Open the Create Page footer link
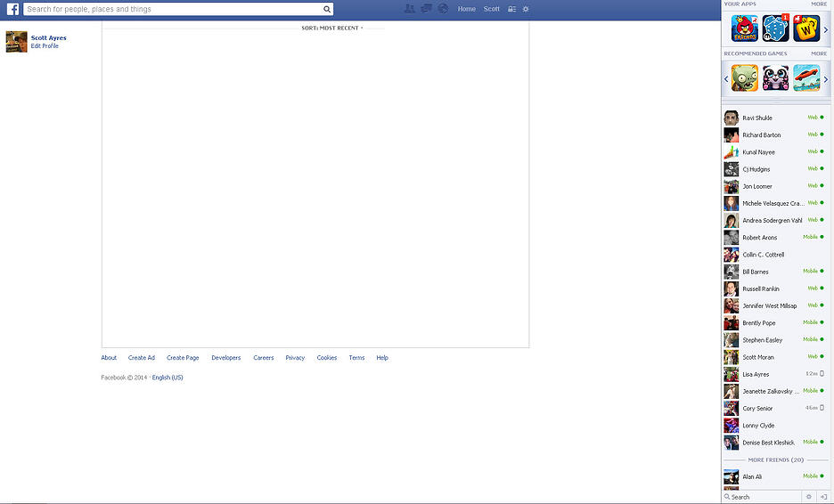 coord(183,358)
